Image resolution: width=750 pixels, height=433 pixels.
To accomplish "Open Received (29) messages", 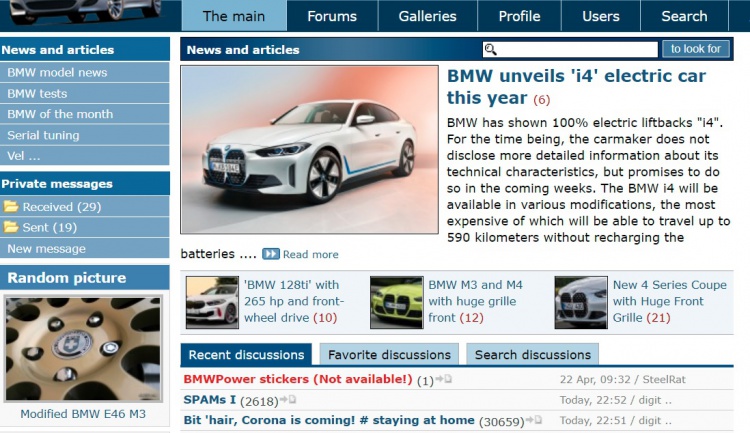I will point(62,207).
